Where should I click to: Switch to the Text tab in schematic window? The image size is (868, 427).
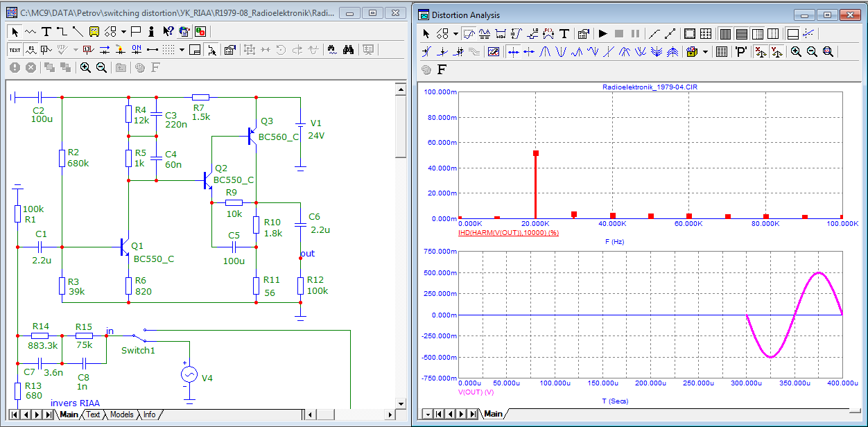tap(93, 415)
